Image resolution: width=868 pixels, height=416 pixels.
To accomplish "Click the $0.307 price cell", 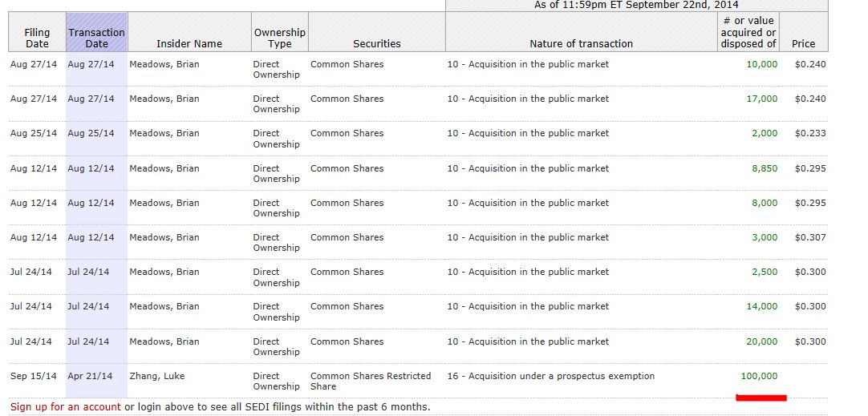I will tap(810, 237).
